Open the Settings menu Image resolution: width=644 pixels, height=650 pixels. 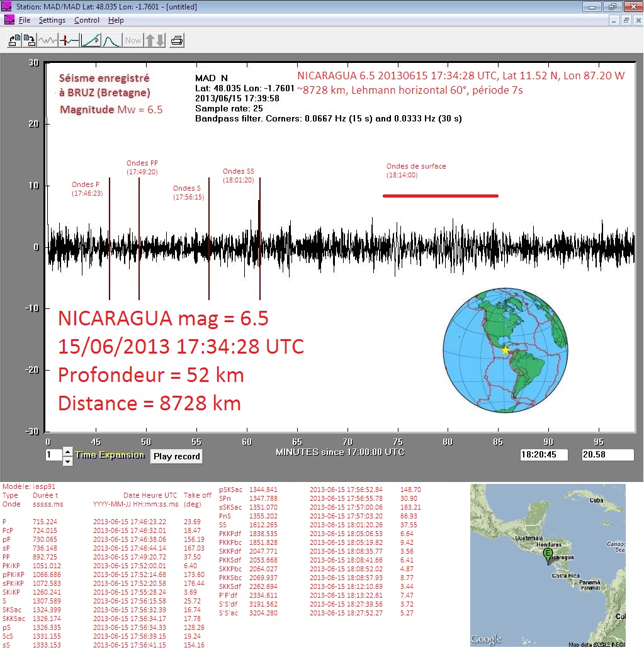52,20
